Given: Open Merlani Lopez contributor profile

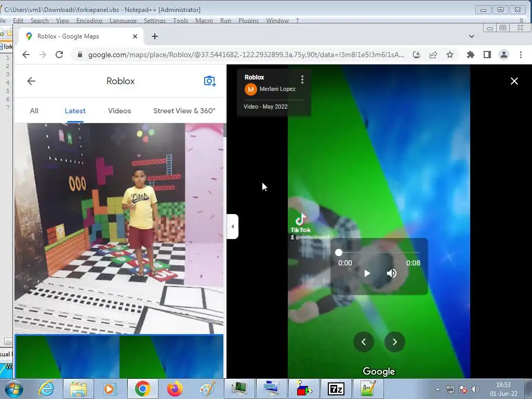Looking at the screenshot, I should pyautogui.click(x=277, y=89).
